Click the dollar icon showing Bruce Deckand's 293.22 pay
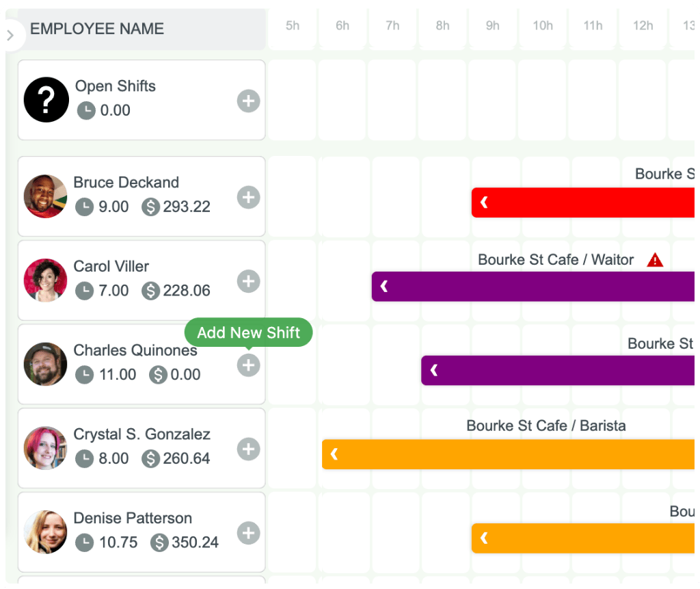Screen dimensions: 700x589 151,207
